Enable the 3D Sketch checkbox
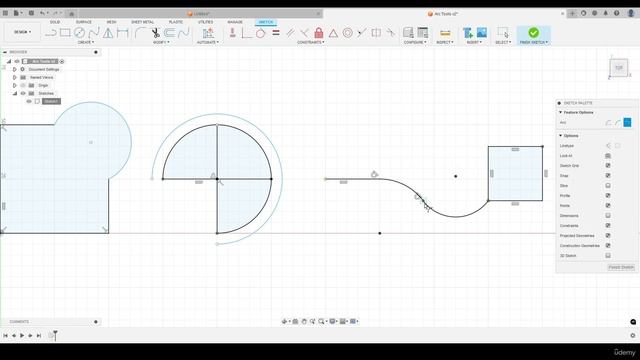 608,256
